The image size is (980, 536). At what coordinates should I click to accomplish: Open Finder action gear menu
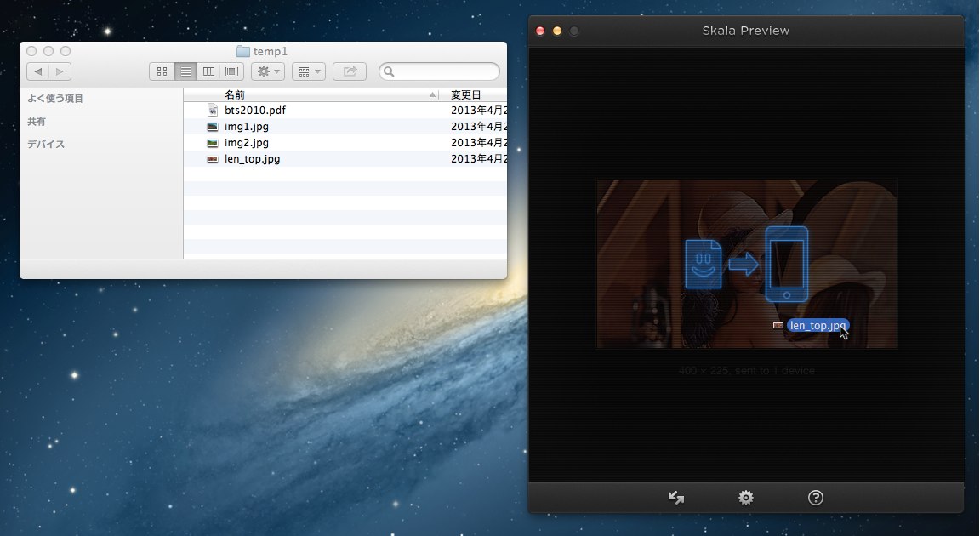coord(268,71)
